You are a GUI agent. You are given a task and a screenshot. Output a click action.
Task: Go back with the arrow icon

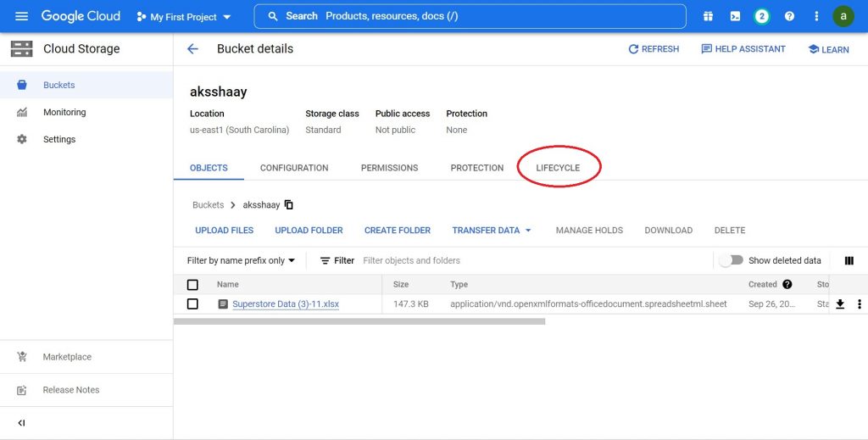192,48
